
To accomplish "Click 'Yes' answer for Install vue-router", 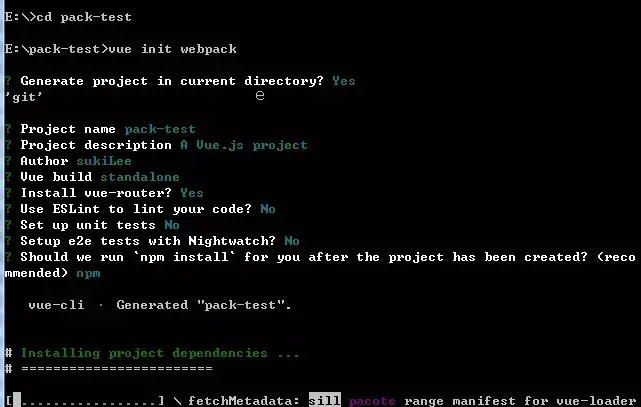I will [x=192, y=193].
